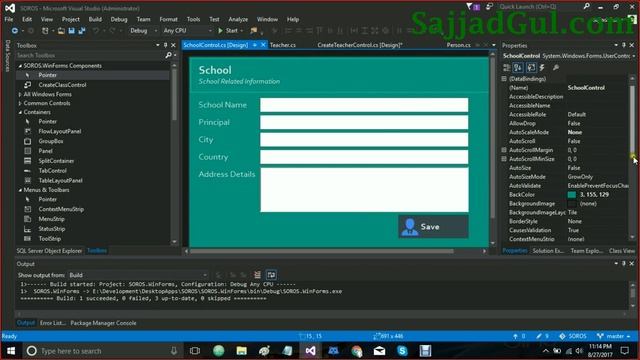Open the Properties object selector dropdown
The height and width of the screenshot is (360, 640).
click(634, 56)
